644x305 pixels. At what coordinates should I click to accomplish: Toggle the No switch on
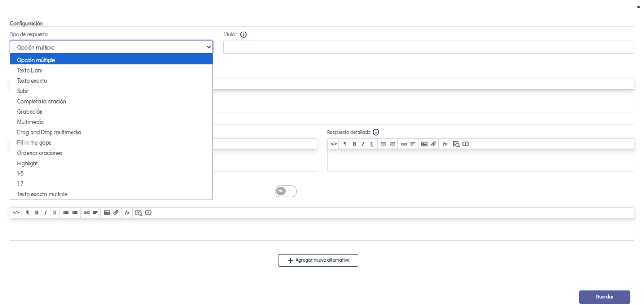[286, 191]
